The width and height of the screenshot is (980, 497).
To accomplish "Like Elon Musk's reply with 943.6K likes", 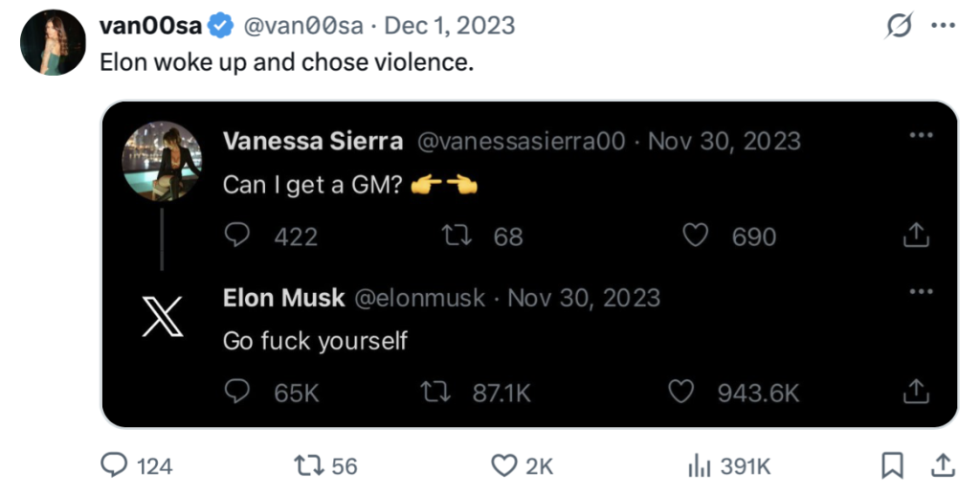I will [679, 392].
